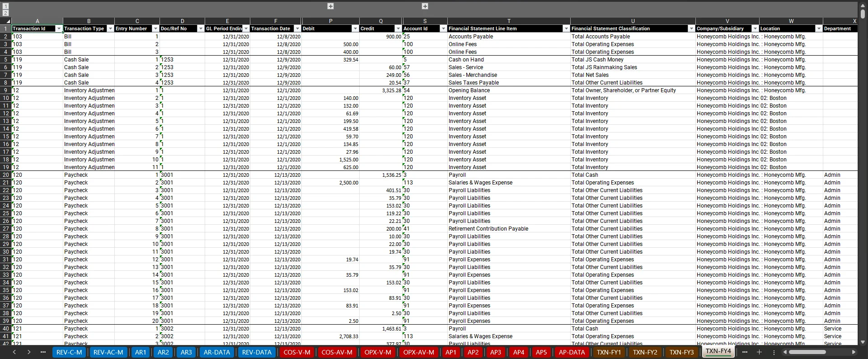
Task: Select 'Retirement Contribution Payable' cell
Action: [x=509, y=229]
